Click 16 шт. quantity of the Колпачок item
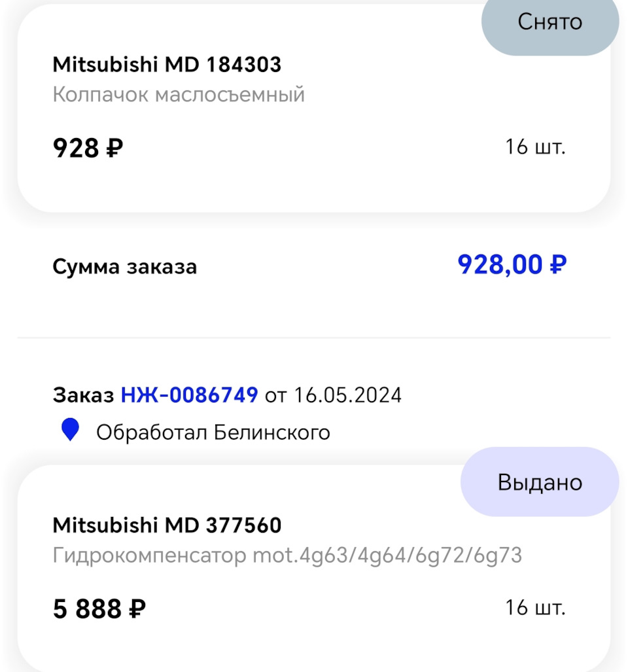Viewport: 628px width, 672px height. point(534,147)
